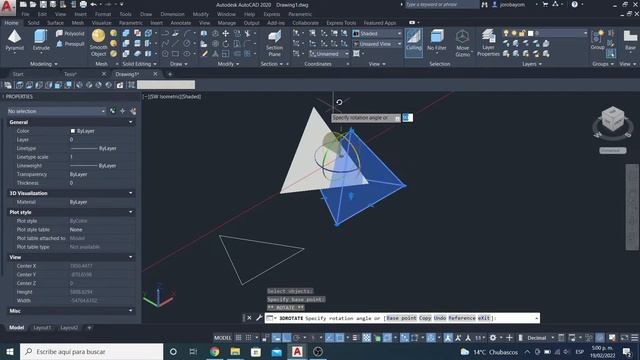Switch to the Layout1 tab
This screenshot has height=360, width=640.
[x=42, y=328]
